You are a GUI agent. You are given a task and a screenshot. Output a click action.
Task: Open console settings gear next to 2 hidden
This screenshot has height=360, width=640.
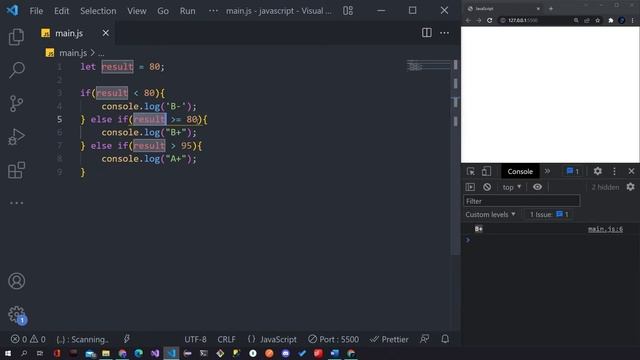(631, 187)
